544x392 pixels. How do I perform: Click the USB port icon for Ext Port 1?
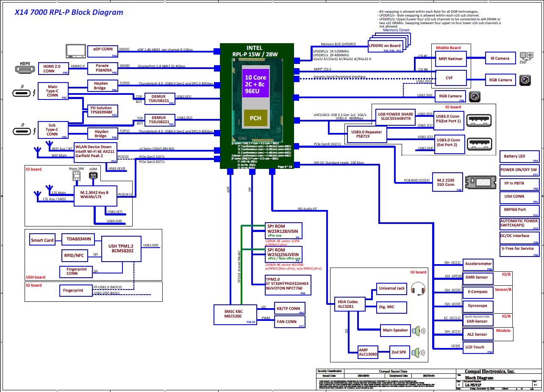[x=479, y=121]
